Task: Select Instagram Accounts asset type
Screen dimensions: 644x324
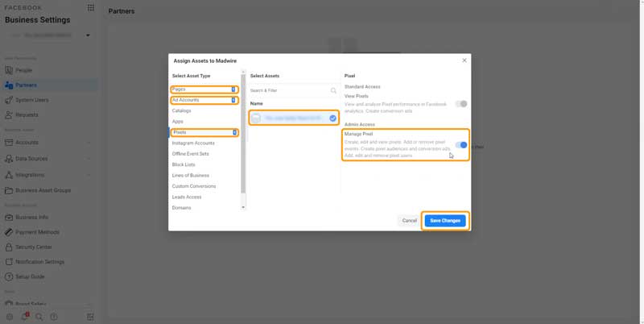Action: 193,143
